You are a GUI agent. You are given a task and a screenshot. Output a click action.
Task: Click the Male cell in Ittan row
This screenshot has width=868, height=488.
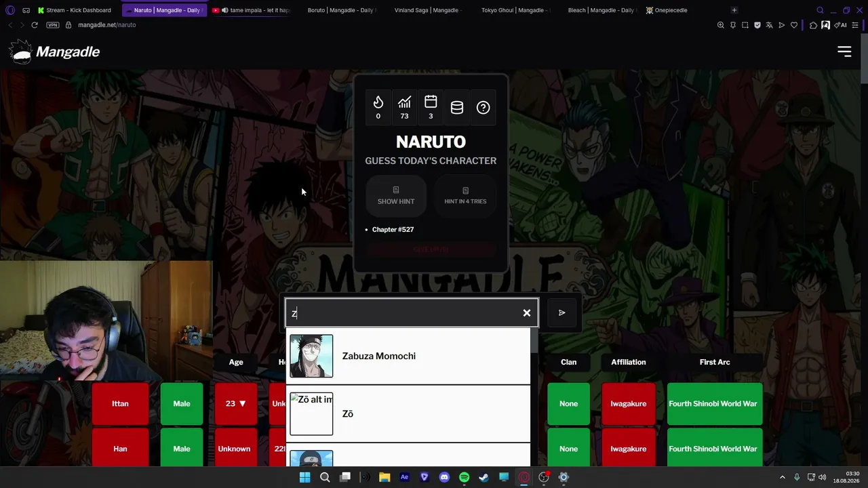coord(182,404)
